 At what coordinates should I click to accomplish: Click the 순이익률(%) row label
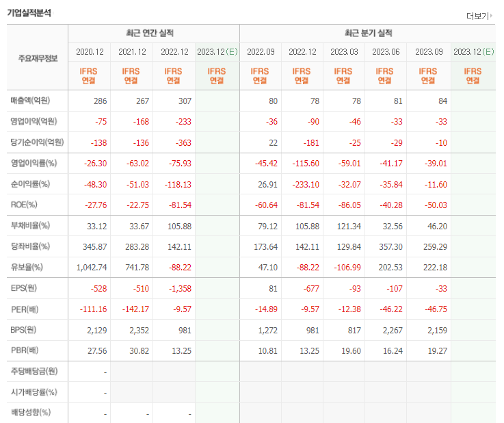(30, 184)
